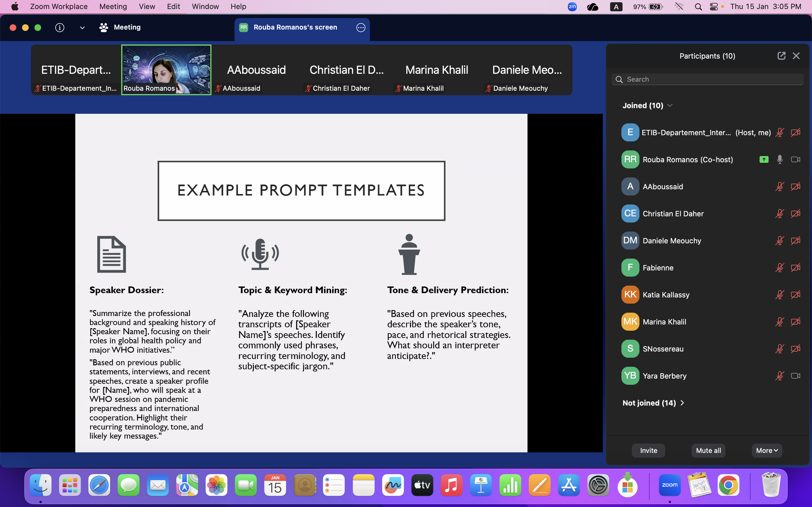Pop out the Participants panel
The image size is (812, 507).
781,56
